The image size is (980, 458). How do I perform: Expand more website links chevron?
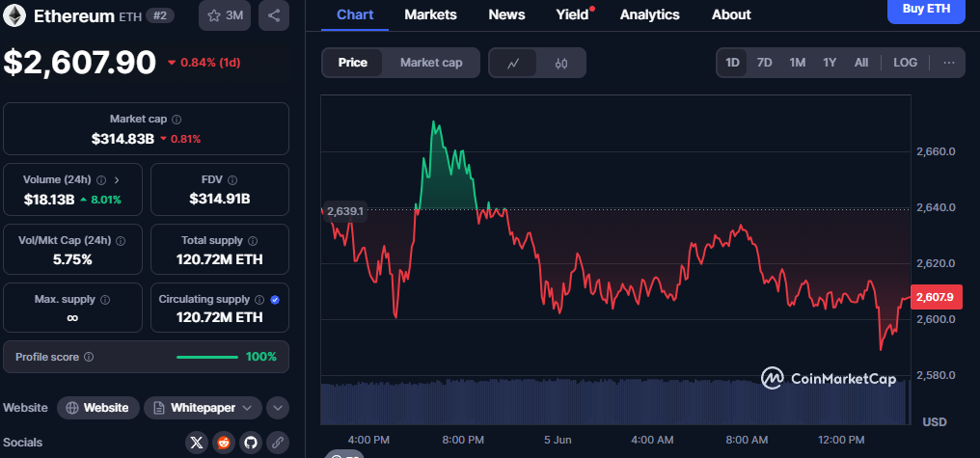278,408
